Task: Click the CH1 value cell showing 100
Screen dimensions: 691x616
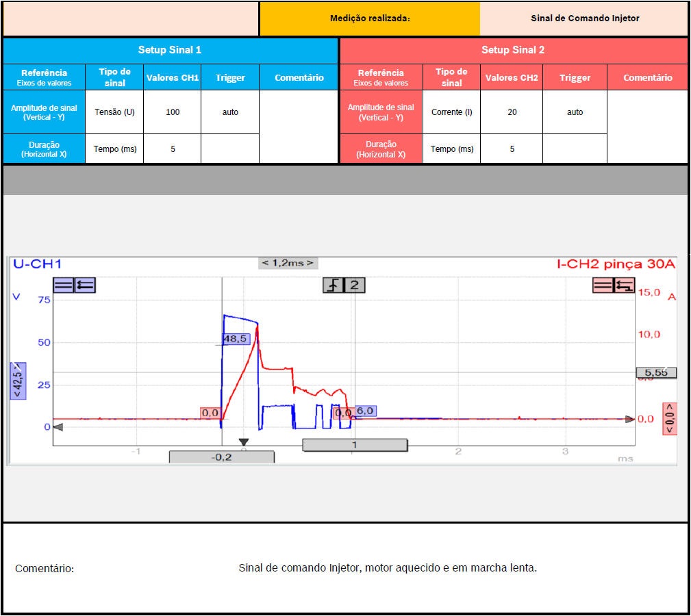Action: click(x=173, y=112)
